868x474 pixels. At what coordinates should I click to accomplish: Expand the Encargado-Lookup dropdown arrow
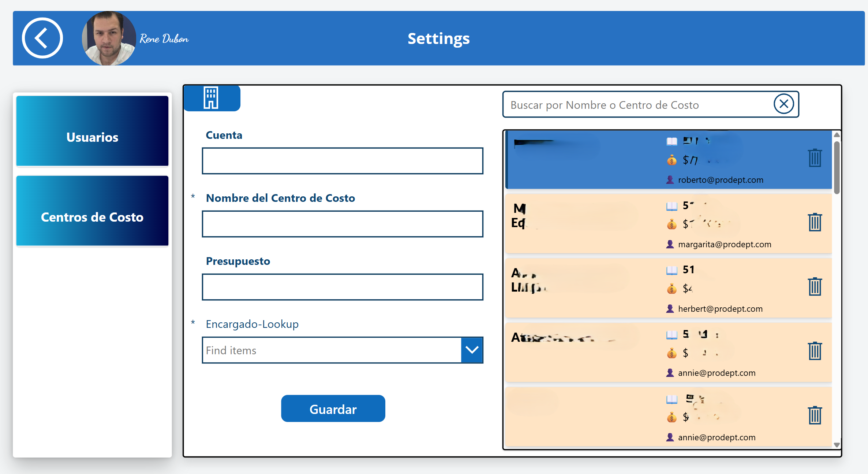click(x=472, y=350)
